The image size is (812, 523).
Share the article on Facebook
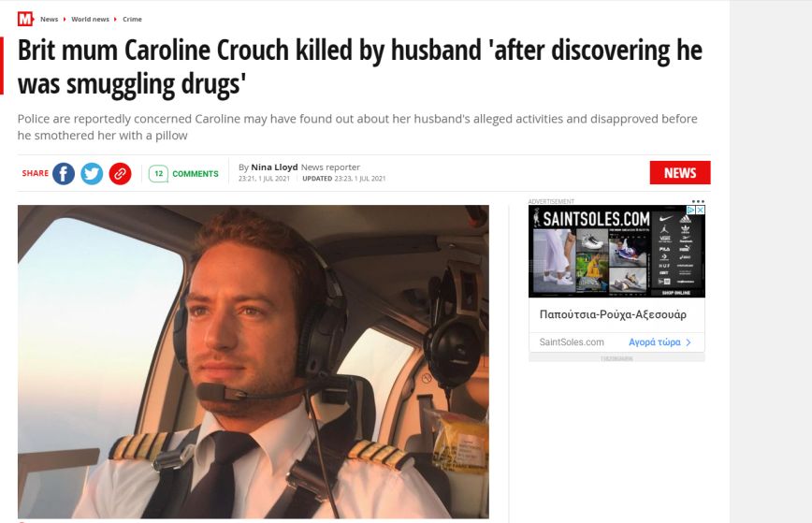(64, 173)
